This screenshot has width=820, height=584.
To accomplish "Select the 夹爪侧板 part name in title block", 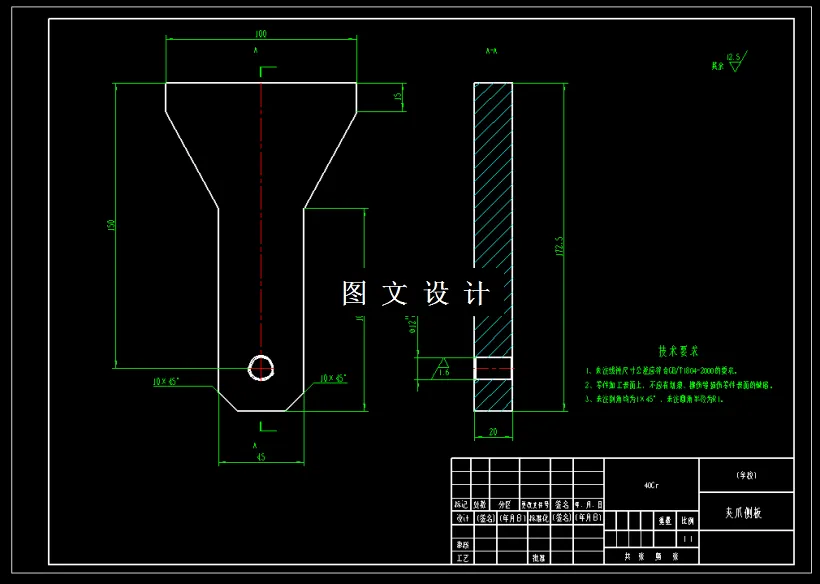I will pos(746,513).
